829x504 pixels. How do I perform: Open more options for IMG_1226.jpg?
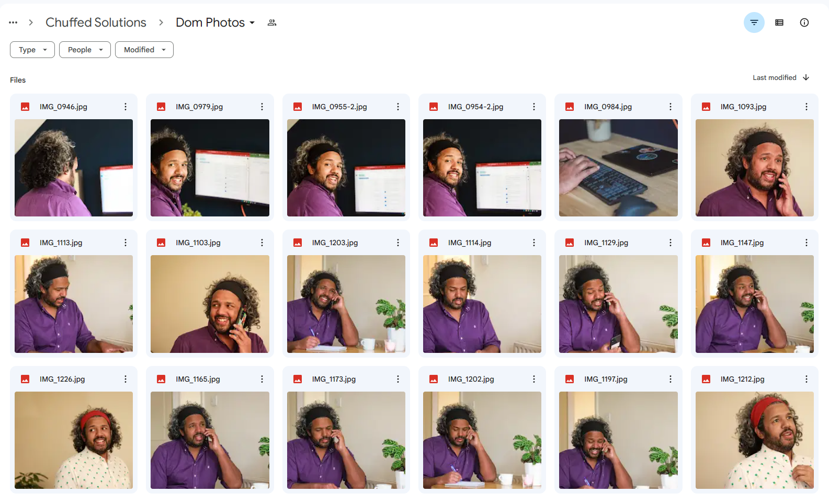(126, 379)
